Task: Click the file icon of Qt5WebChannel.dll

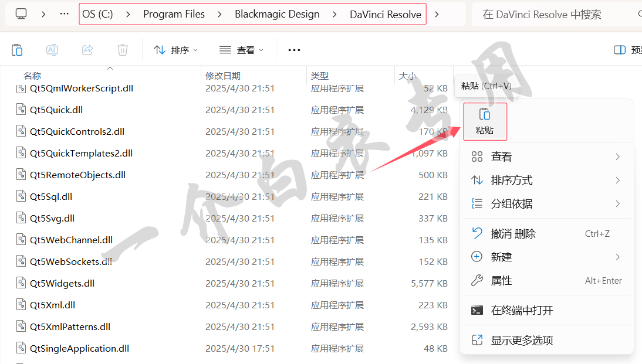Action: (x=21, y=240)
